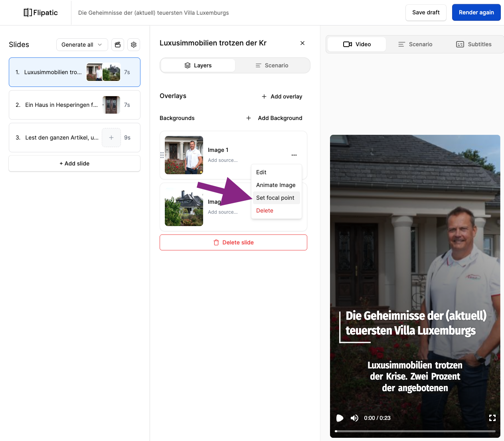The image size is (504, 441).
Task: Click the Flipatic logo
Action: click(x=41, y=12)
